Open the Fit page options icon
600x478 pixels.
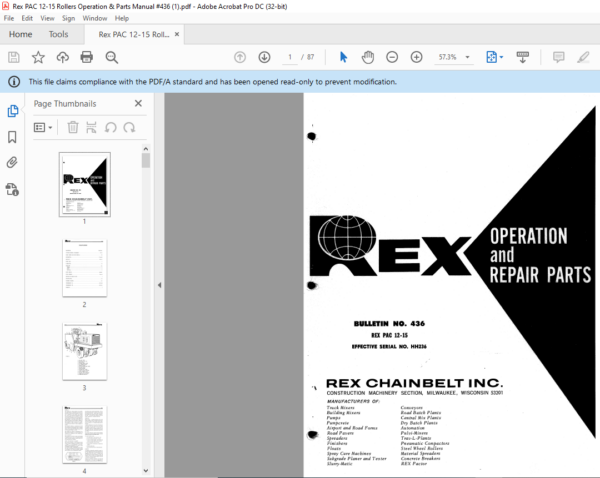pos(494,57)
